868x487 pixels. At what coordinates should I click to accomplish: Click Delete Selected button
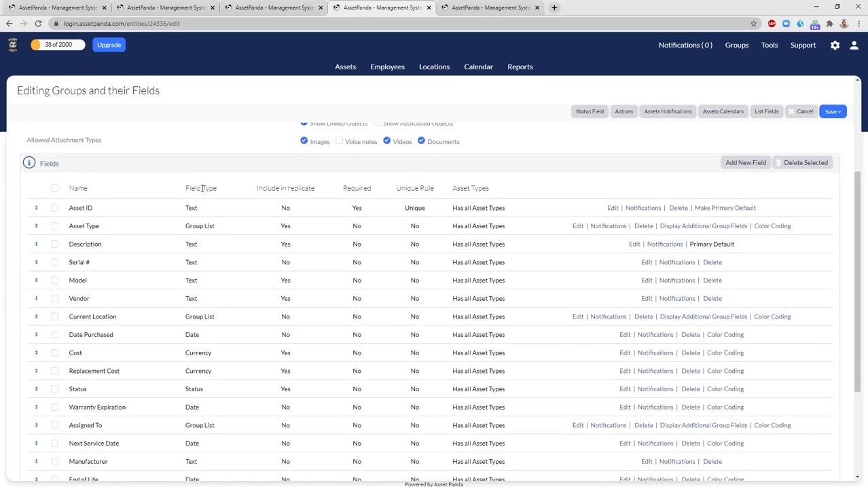pos(802,163)
